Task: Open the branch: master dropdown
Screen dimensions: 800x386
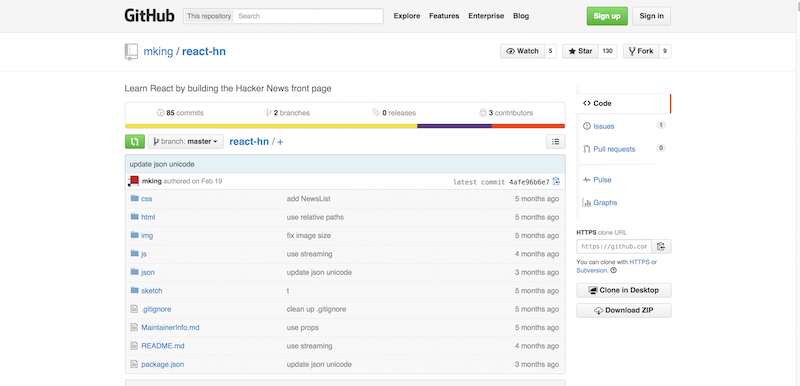Action: 186,141
